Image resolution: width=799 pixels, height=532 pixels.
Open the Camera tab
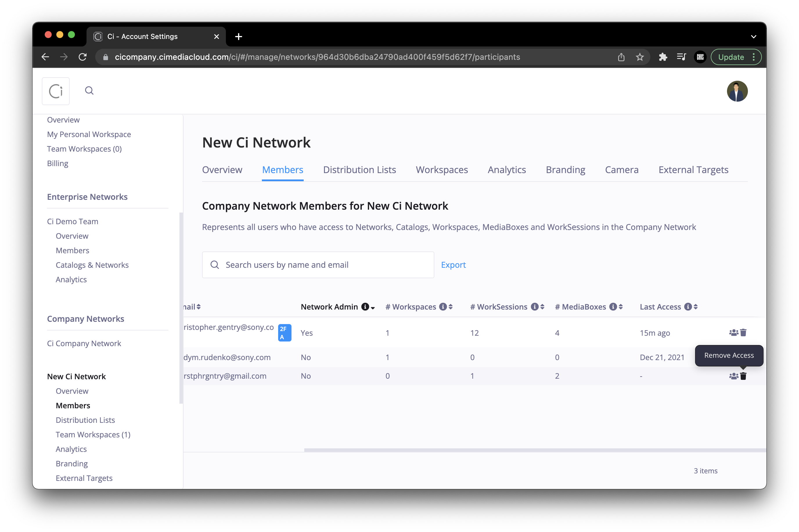coord(622,170)
